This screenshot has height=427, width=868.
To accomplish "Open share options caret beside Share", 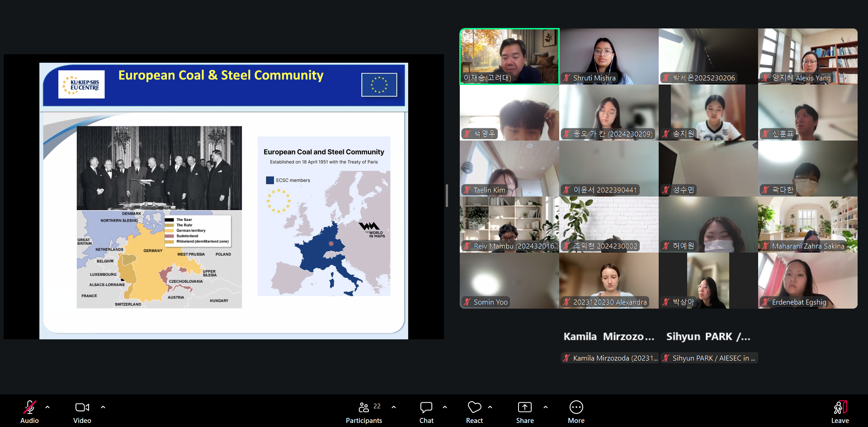I will click(546, 407).
